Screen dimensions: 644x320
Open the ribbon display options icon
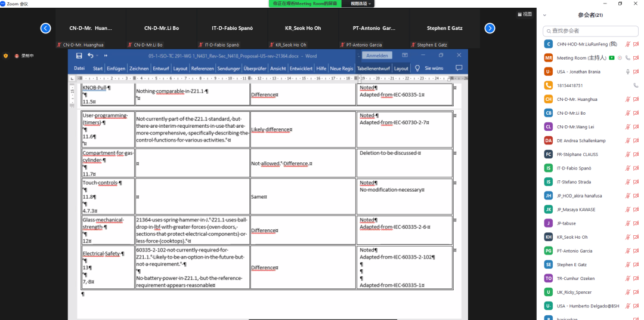(404, 55)
